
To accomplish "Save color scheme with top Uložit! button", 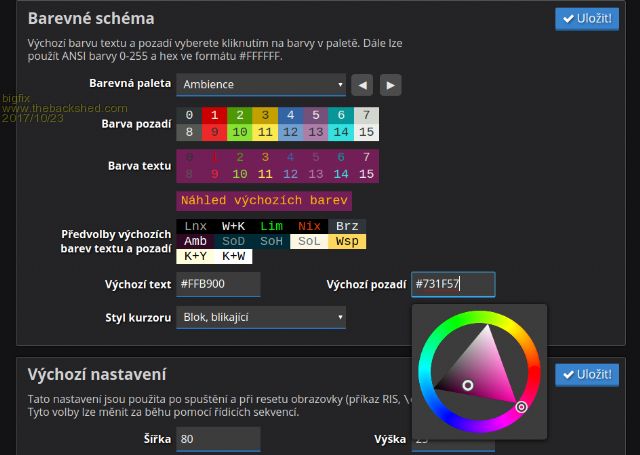I will coord(587,19).
